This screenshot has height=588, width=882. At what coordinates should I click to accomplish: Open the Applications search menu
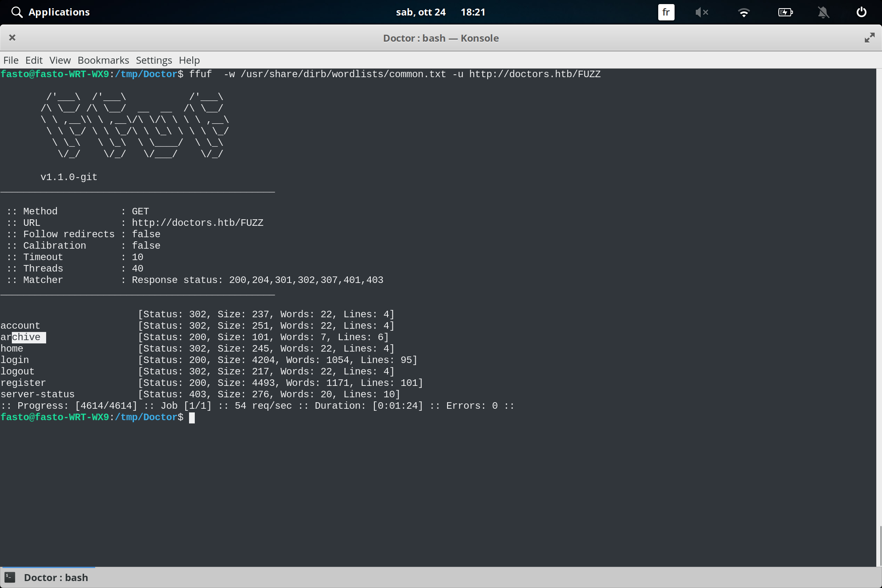click(x=50, y=12)
